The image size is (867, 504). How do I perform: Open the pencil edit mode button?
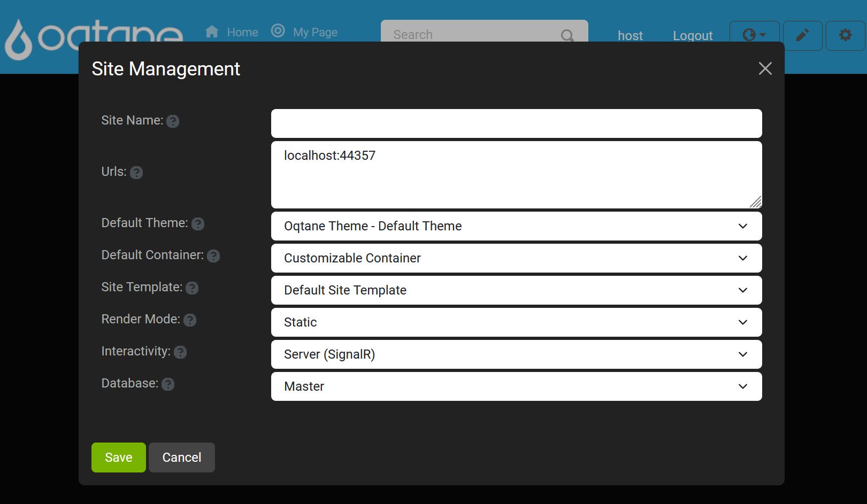(x=802, y=35)
